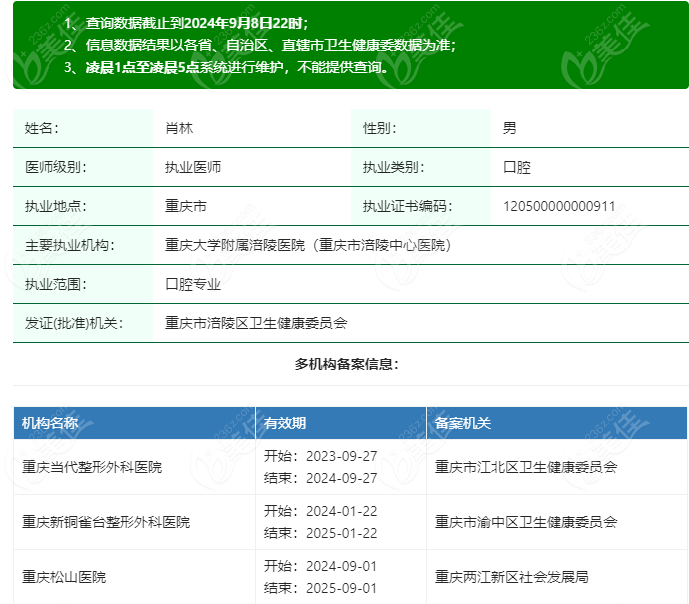Select the certificate number 120500000000911
This screenshot has height=604, width=689.
coord(559,207)
